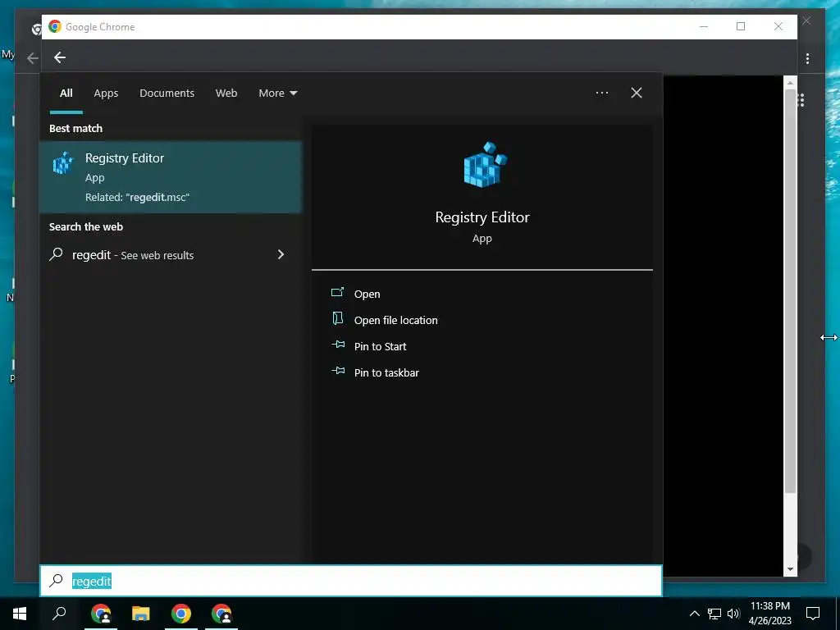Close the search panel with X
The height and width of the screenshot is (630, 840).
point(637,93)
